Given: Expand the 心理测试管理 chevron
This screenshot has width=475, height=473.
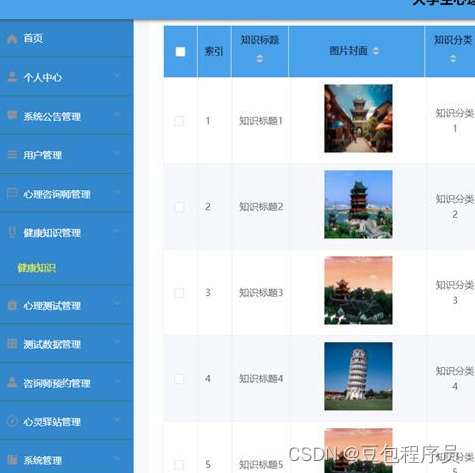Looking at the screenshot, I should 117,304.
